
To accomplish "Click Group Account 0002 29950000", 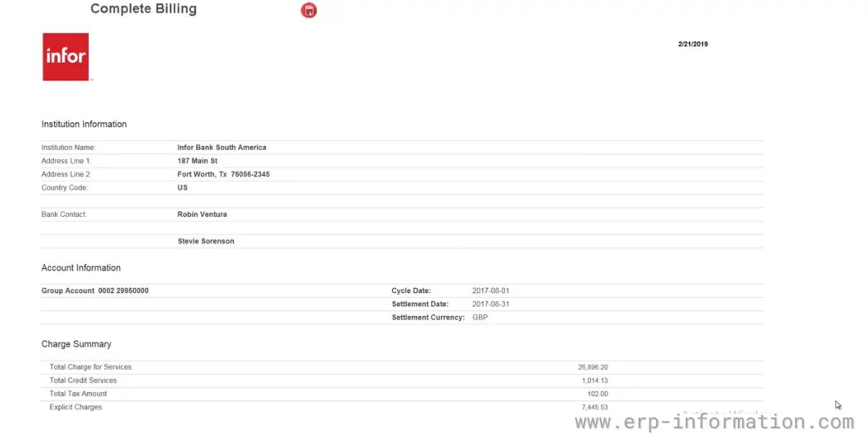I will pyautogui.click(x=95, y=291).
